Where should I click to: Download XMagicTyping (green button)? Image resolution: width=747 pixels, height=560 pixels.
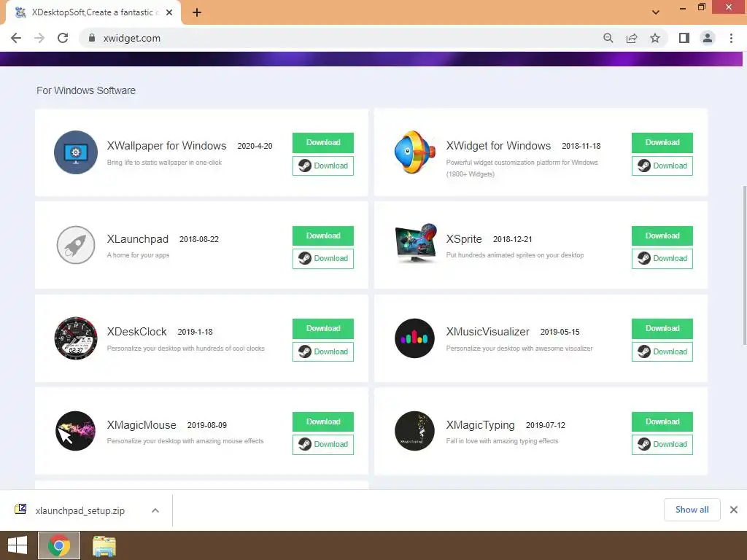click(662, 422)
